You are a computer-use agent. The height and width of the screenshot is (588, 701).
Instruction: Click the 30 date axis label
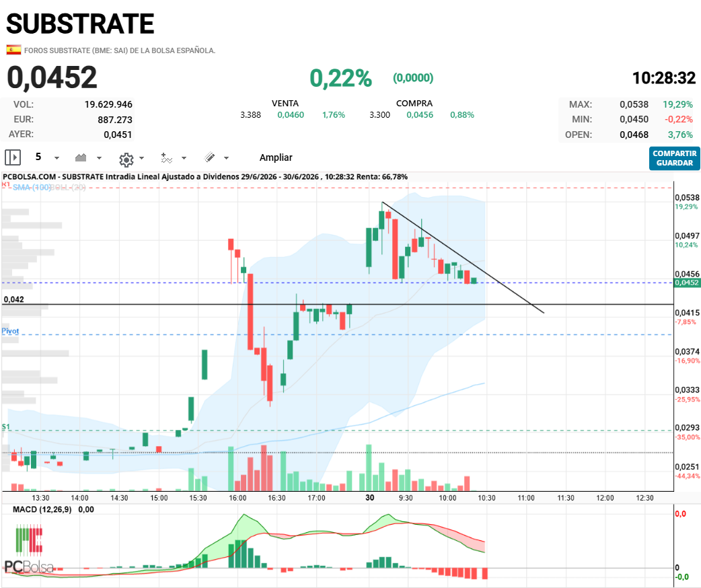[x=370, y=498]
